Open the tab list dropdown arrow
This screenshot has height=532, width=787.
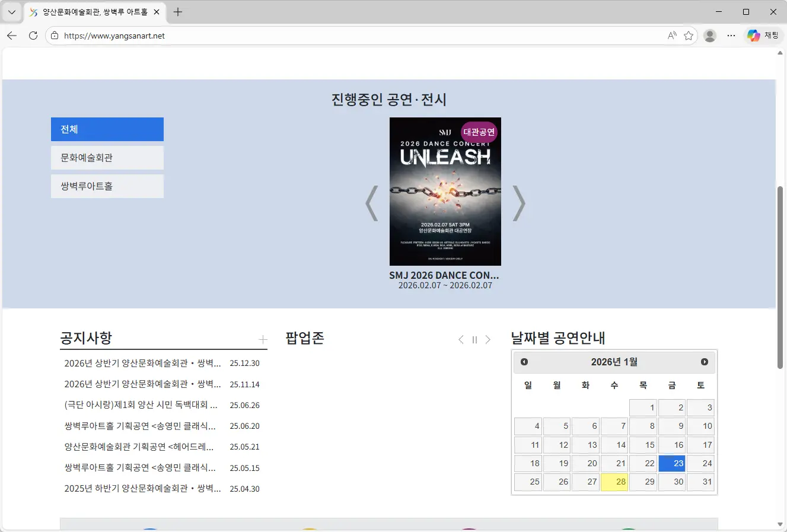pyautogui.click(x=12, y=12)
